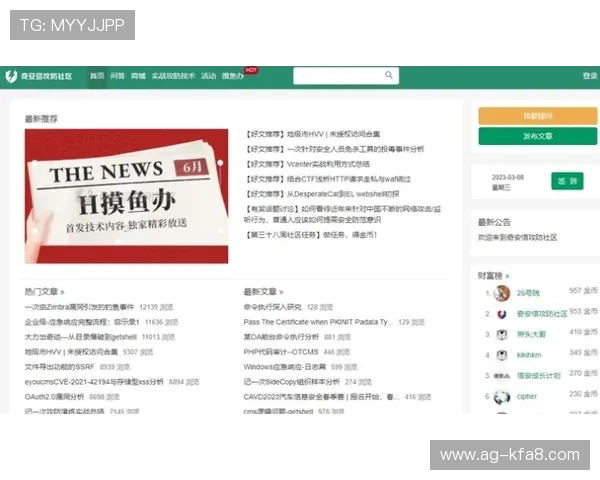Screen dimensions: 600x480
Task: Expand 热门文章 with its » arrow
Action: 62,292
